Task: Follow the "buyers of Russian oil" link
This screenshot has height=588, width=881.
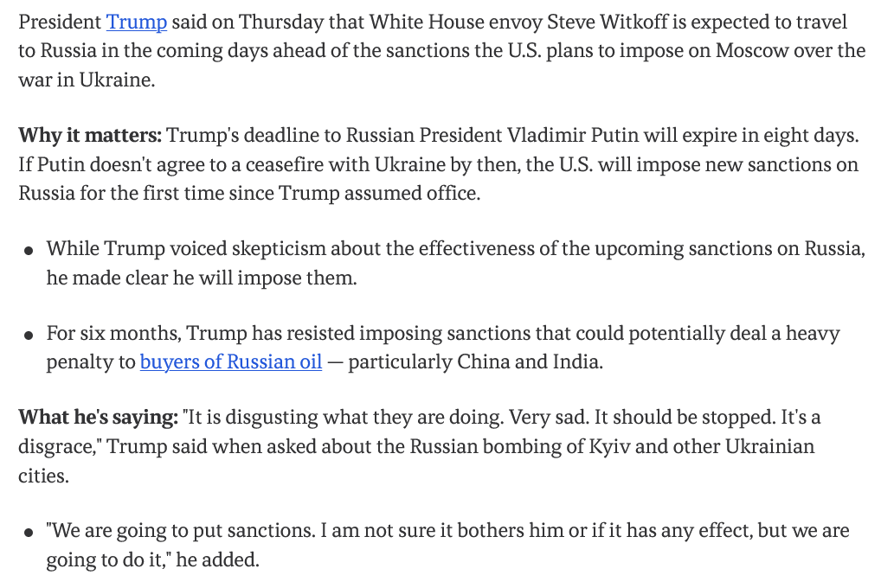Action: coord(231,361)
